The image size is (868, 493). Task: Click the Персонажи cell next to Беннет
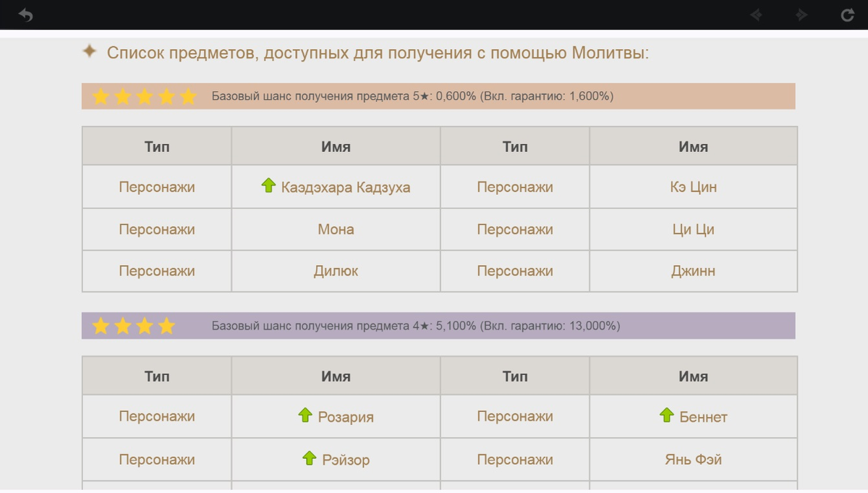515,416
